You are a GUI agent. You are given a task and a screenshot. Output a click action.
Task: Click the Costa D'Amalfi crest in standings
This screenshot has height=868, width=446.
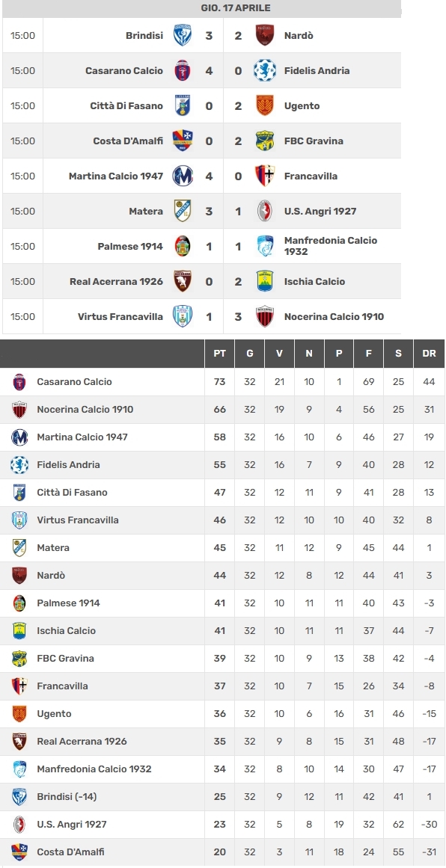(x=19, y=852)
